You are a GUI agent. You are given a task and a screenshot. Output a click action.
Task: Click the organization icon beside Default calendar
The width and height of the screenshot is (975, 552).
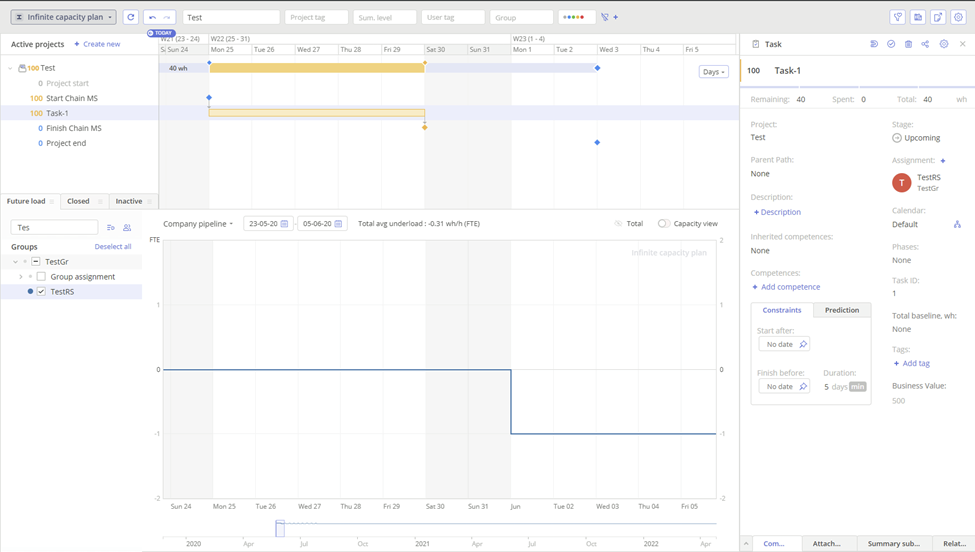click(x=957, y=225)
